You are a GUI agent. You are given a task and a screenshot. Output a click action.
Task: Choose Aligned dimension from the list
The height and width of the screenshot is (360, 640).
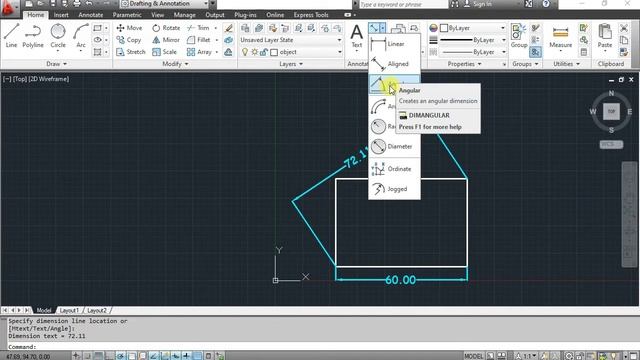[394, 64]
